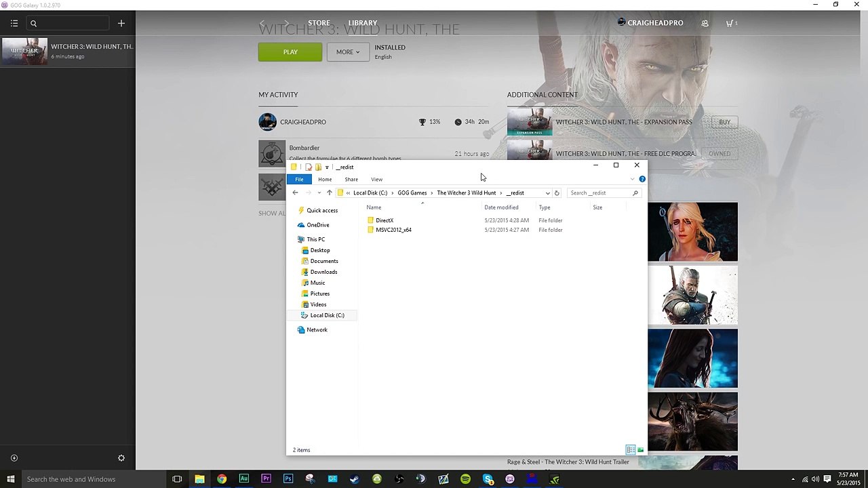Viewport: 868px width, 488px height.
Task: Switch Explorer to large icons view layout
Action: tap(640, 450)
